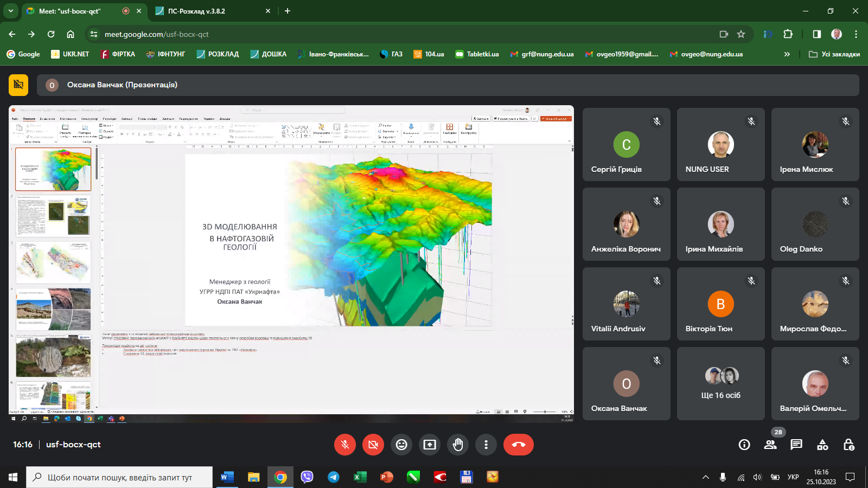Image resolution: width=868 pixels, height=488 pixels.
Task: Click the red leave call button
Action: point(518,445)
